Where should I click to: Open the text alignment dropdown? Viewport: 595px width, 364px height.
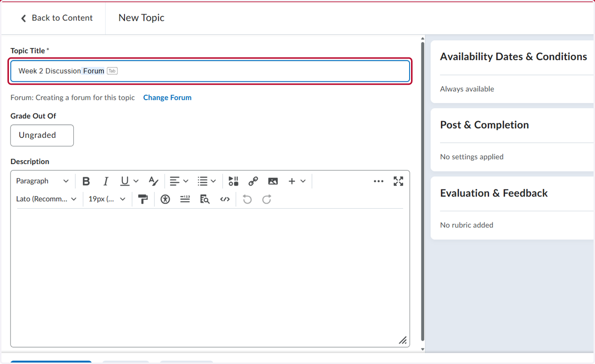click(179, 181)
